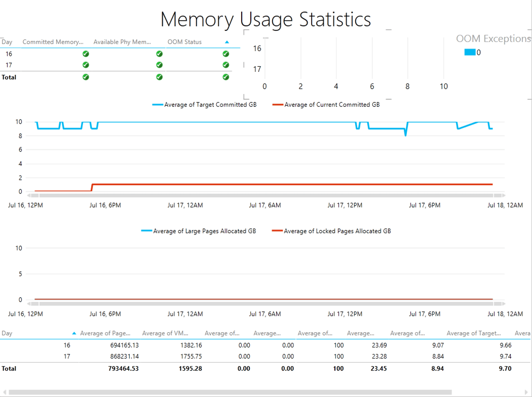Image resolution: width=532 pixels, height=397 pixels.
Task: Click the Available Phy Mem column header
Action: point(122,42)
